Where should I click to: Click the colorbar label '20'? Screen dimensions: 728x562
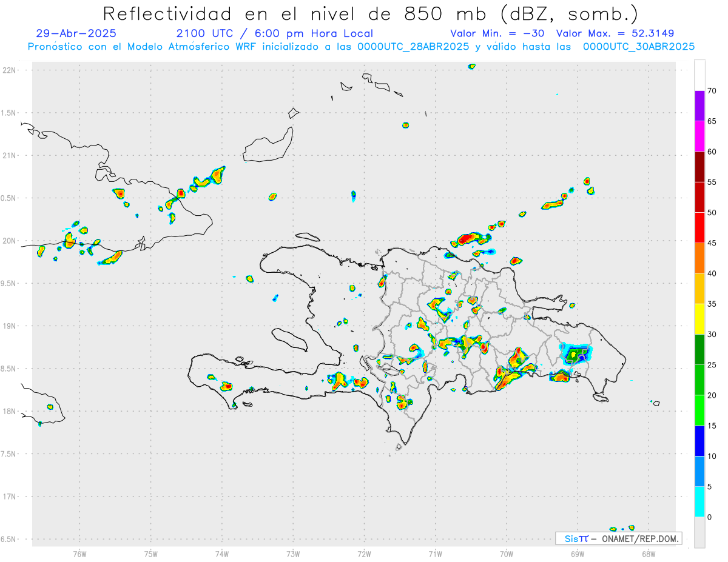712,395
